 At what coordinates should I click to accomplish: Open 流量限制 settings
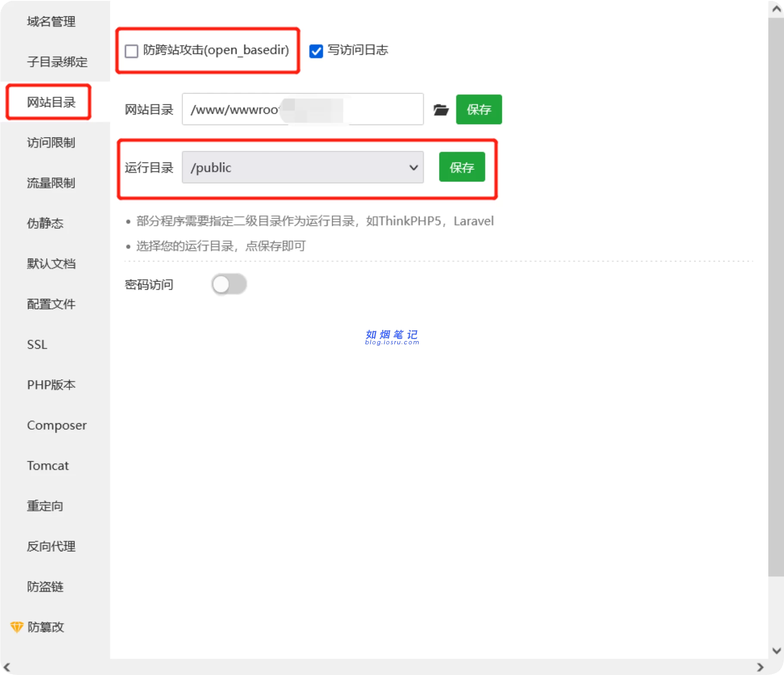51,183
